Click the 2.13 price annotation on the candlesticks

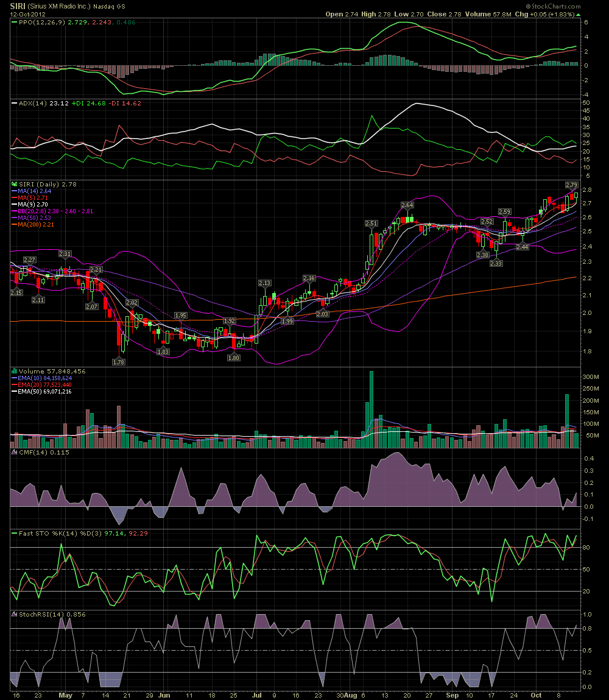tap(264, 283)
